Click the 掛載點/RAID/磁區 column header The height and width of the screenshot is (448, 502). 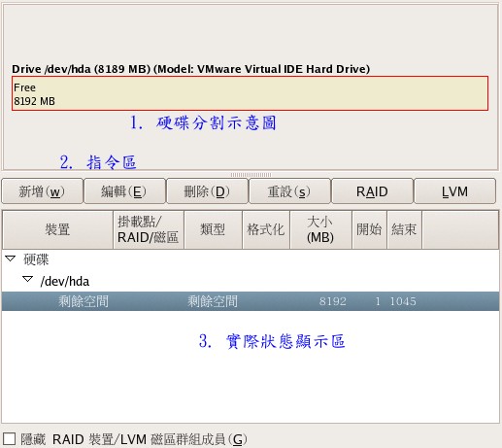pyautogui.click(x=149, y=229)
